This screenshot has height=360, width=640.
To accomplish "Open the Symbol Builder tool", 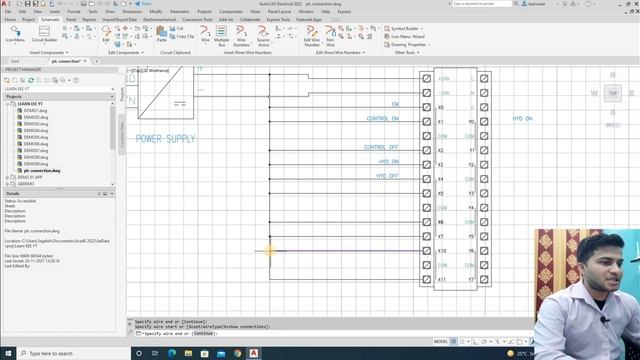I will click(402, 29).
